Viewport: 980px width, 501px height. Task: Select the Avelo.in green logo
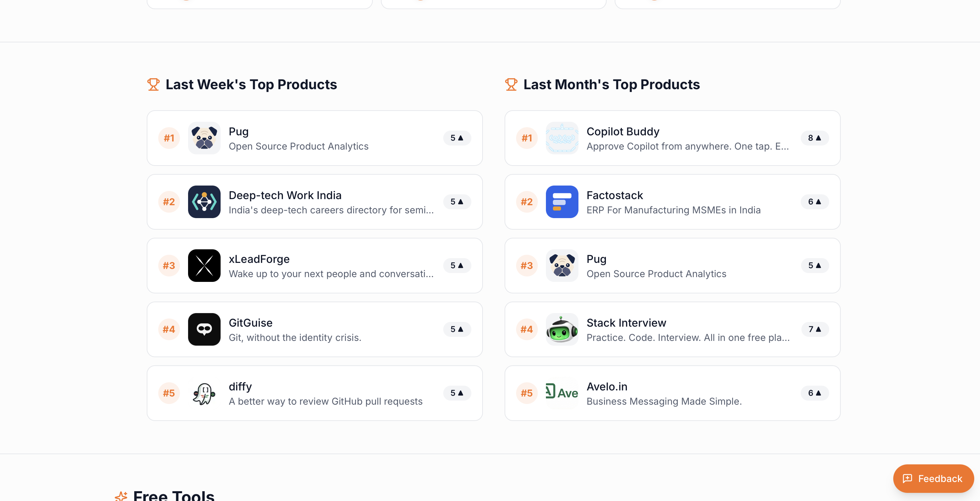pos(562,393)
